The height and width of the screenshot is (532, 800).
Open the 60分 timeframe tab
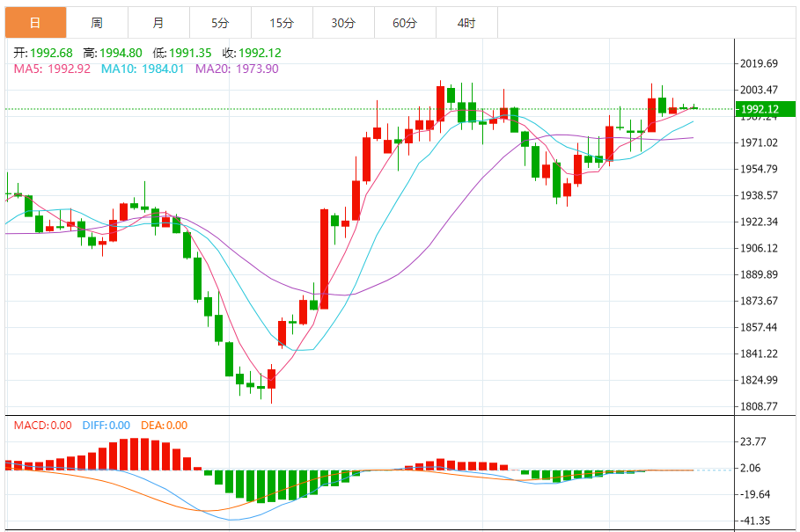click(x=405, y=22)
